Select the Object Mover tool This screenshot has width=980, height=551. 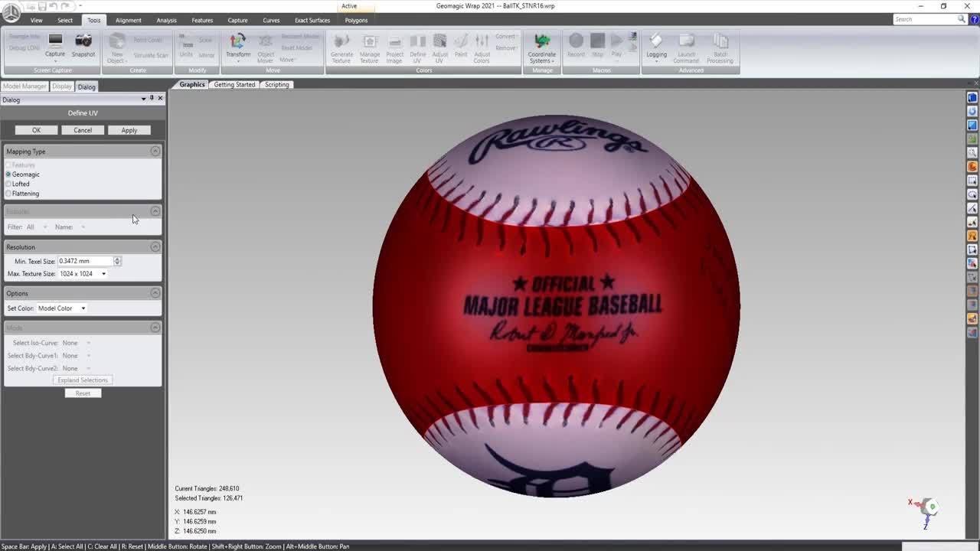pos(265,47)
